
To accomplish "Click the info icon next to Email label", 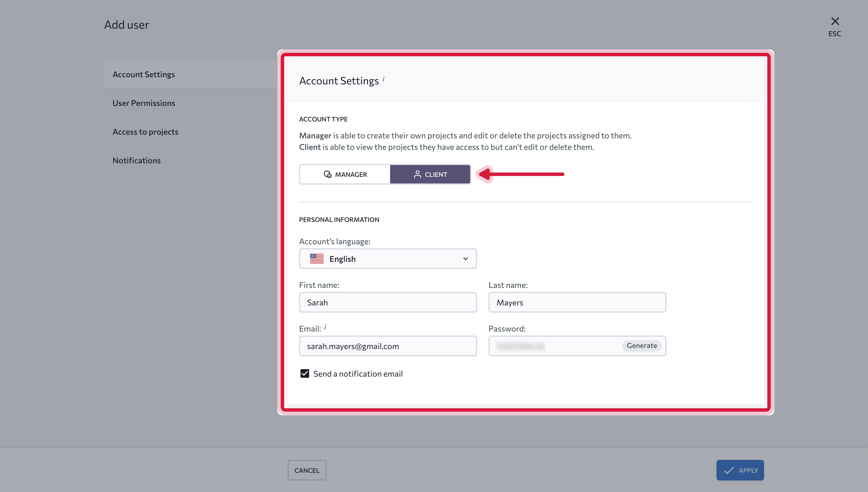I will (325, 327).
